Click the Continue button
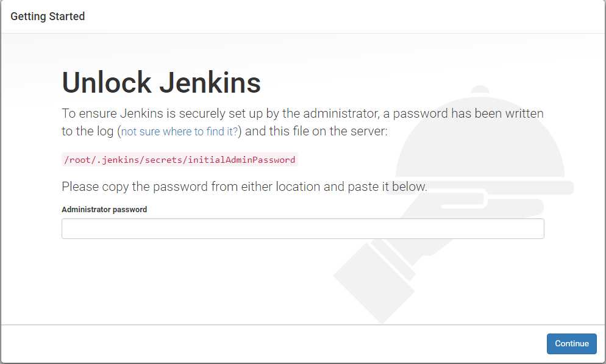Screen dimensions: 606x364 (571, 343)
